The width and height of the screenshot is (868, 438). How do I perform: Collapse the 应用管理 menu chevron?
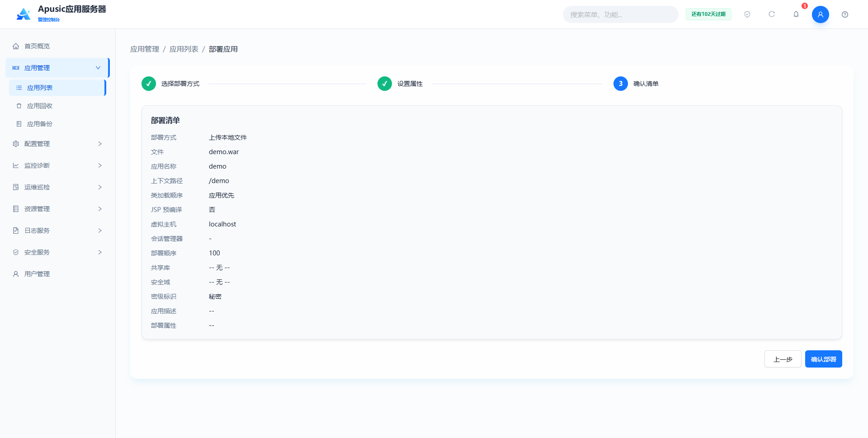coord(98,68)
